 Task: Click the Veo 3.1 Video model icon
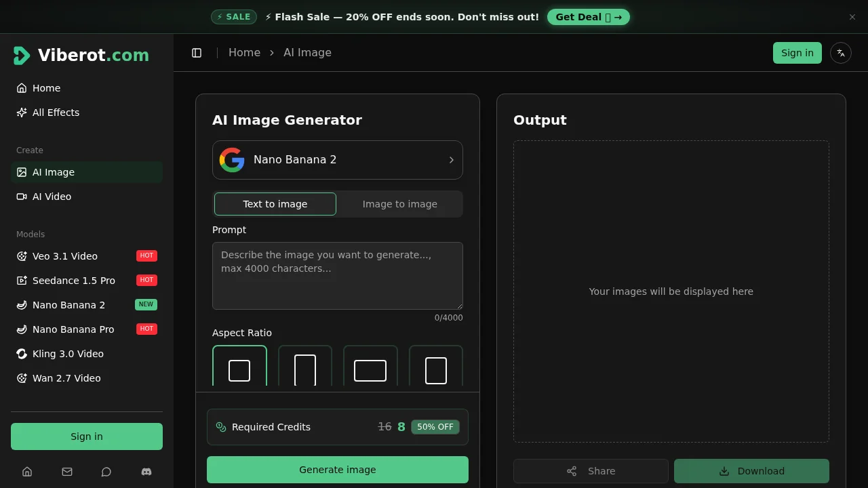coord(20,256)
